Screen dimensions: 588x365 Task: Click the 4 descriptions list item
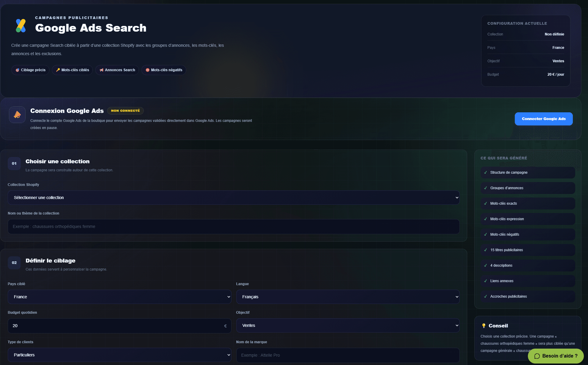coord(528,265)
